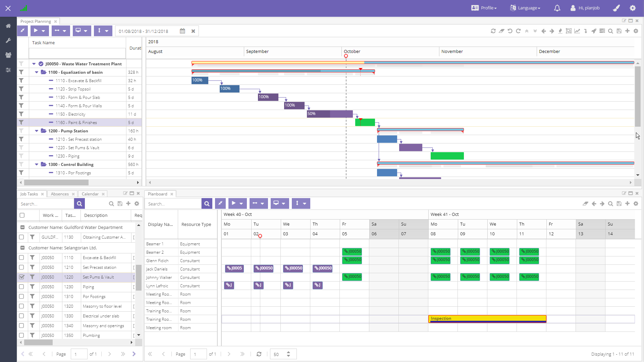Switch to the Absences tab
The height and width of the screenshot is (362, 644).
pyautogui.click(x=60, y=194)
